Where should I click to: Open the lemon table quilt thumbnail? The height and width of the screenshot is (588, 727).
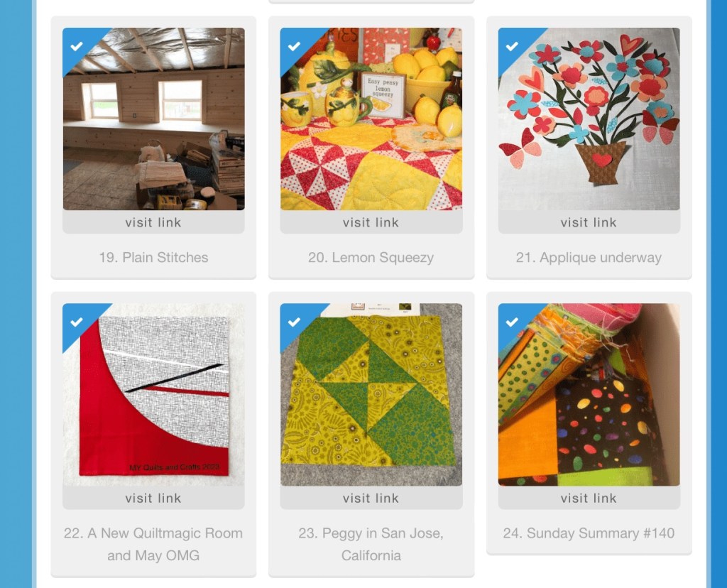(371, 119)
